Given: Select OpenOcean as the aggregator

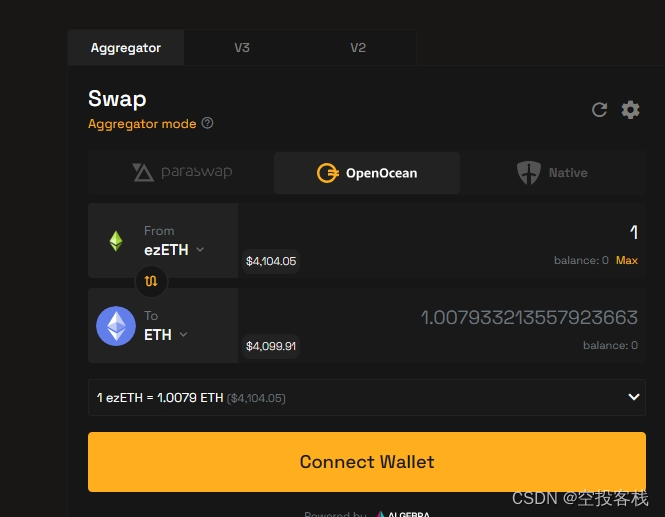Looking at the screenshot, I should tap(367, 173).
